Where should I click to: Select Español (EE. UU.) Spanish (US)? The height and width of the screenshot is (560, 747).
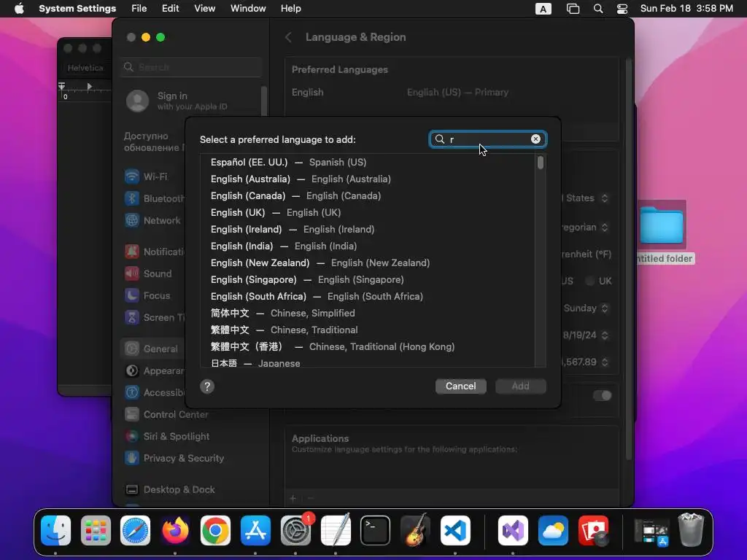coord(368,163)
